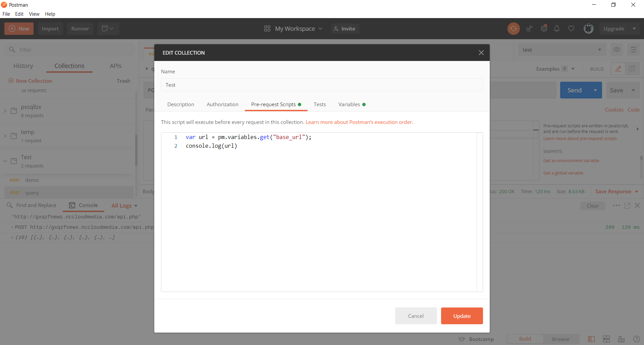Screen dimensions: 644x345
Task: Click the sidebar vertical scrollbar
Action: click(136, 150)
